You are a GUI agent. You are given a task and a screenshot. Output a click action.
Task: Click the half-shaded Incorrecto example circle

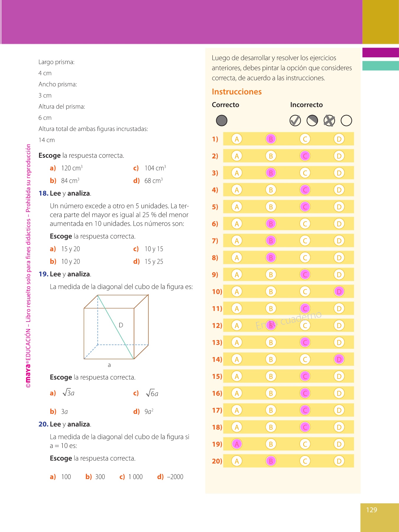click(x=312, y=121)
